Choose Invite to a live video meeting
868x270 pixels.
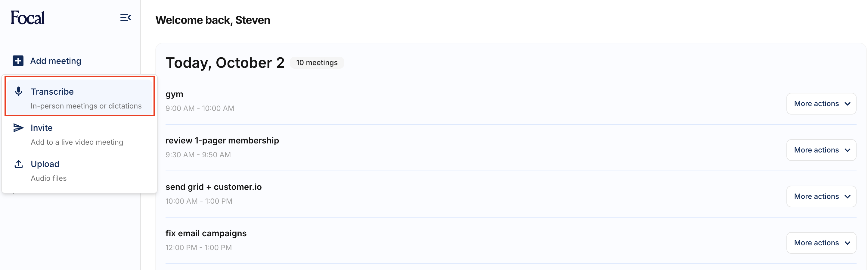77,134
